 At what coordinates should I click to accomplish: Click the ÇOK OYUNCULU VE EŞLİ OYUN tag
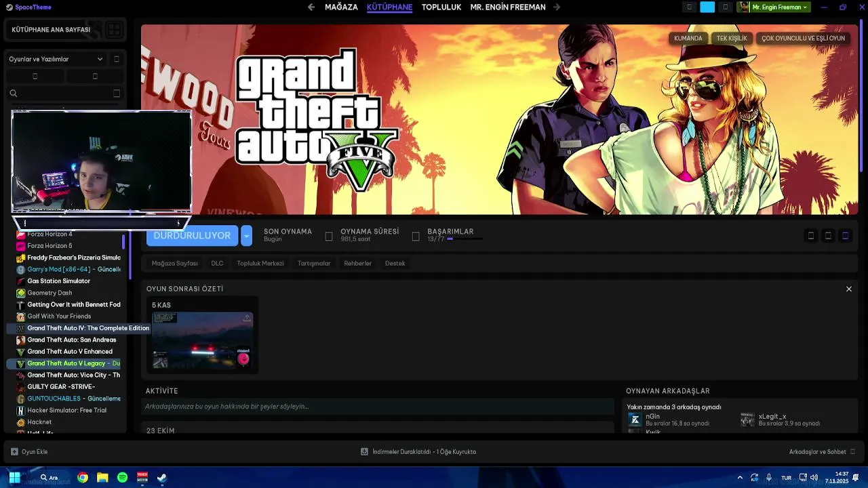tap(803, 39)
